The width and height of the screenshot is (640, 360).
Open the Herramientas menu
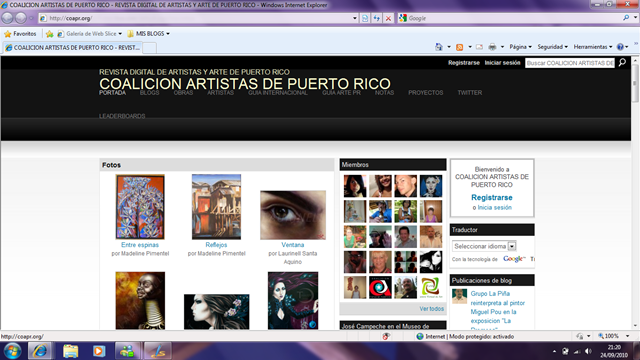pyautogui.click(x=593, y=47)
